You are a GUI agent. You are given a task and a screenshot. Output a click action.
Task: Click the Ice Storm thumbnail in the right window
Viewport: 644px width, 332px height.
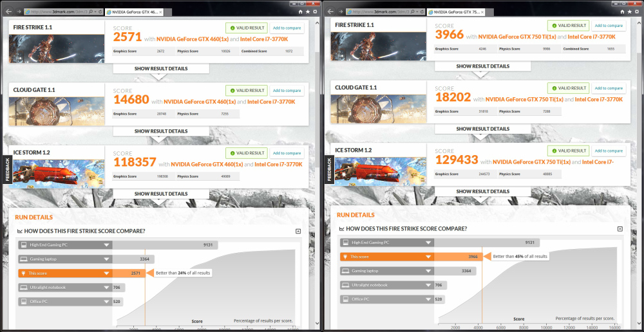378,171
